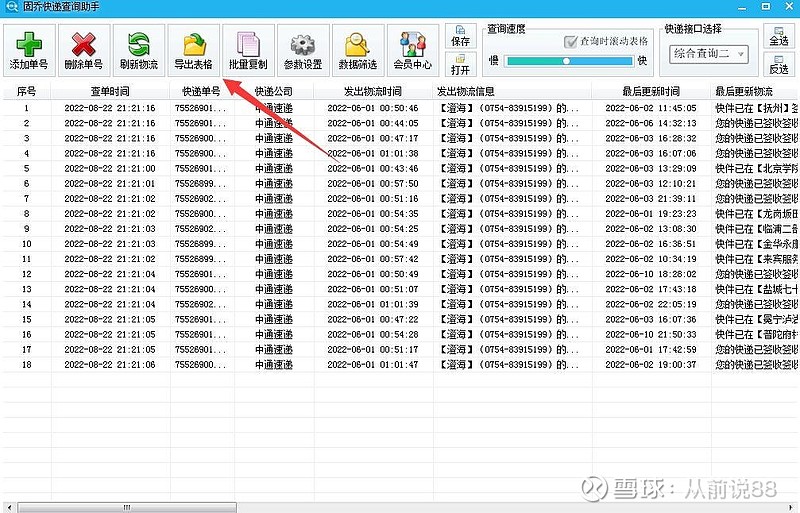The height and width of the screenshot is (513, 800).
Task: Click send time 2022-06-01 00:50:46
Action: point(372,108)
